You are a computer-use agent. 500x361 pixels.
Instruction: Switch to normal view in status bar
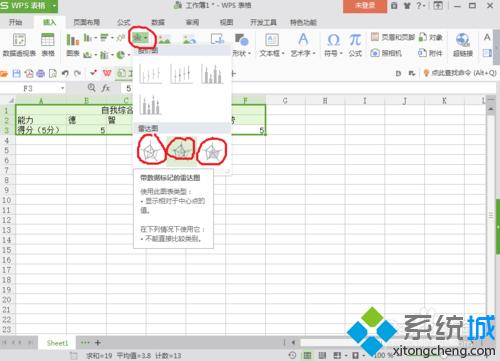coord(307,355)
